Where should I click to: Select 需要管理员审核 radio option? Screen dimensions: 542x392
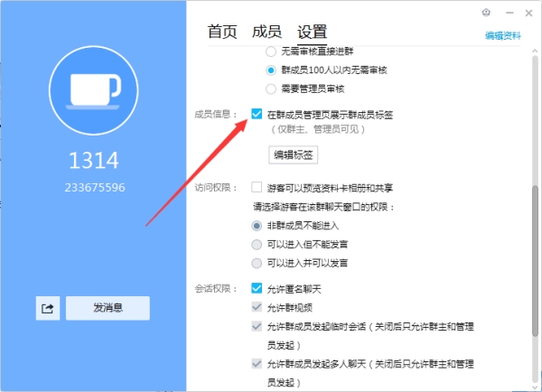click(271, 89)
